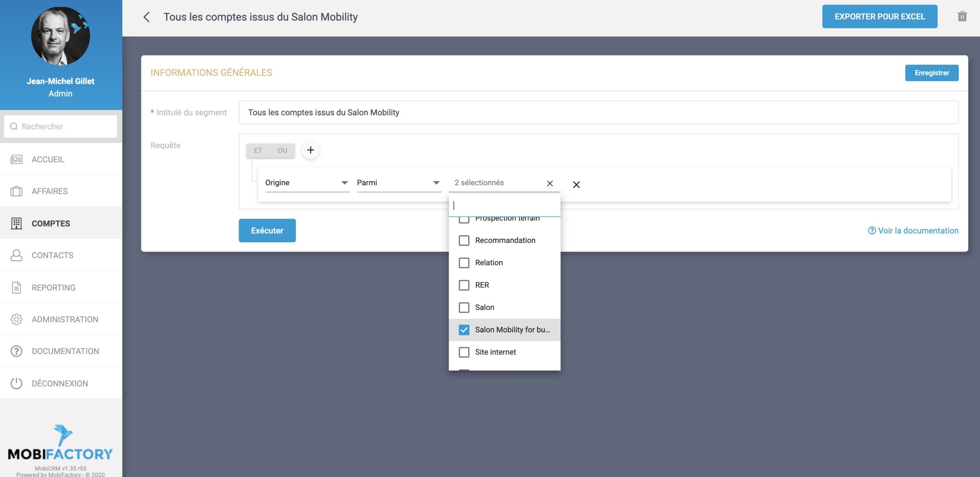Image resolution: width=980 pixels, height=477 pixels.
Task: Click the Reporting document icon
Action: (x=16, y=287)
